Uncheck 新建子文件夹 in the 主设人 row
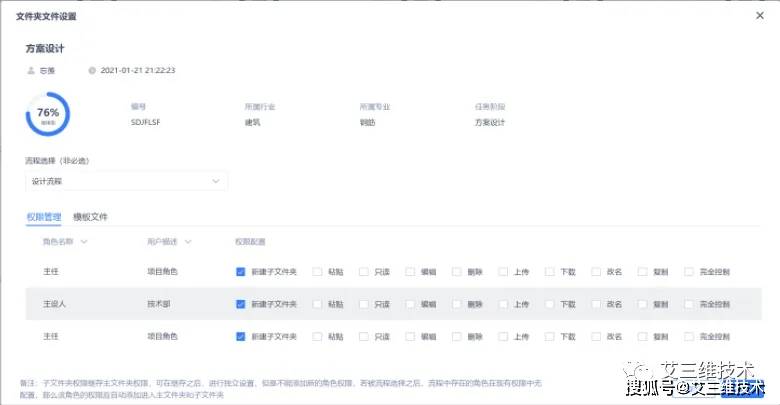The height and width of the screenshot is (405, 780). coord(241,304)
